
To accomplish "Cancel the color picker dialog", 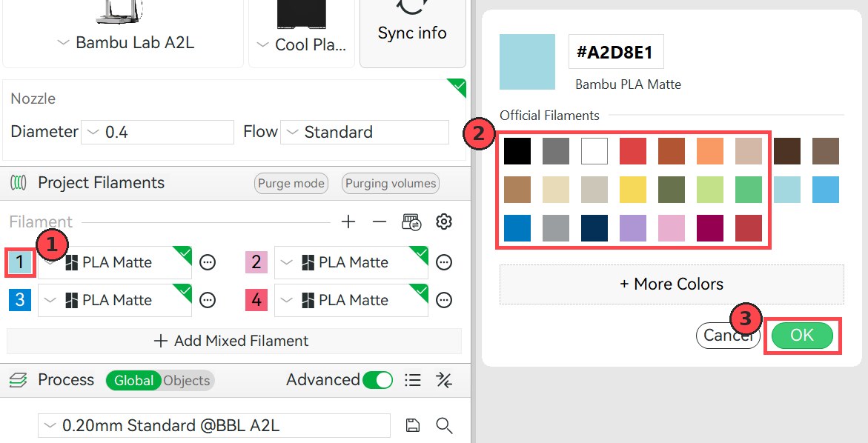I will [x=727, y=335].
